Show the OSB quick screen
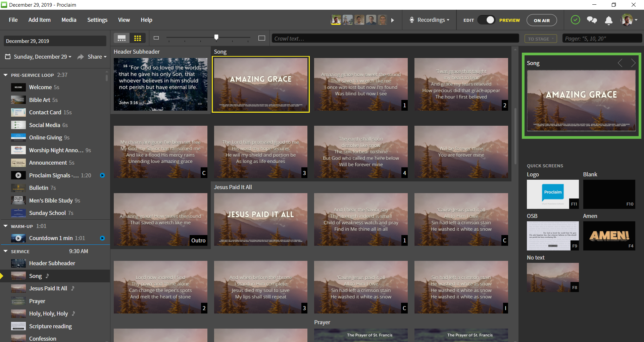 click(553, 236)
